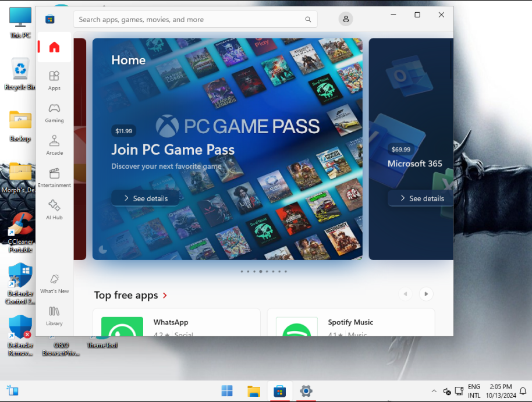Viewport: 532px width, 402px height.
Task: Click the red chevron beside Top free apps
Action: (165, 296)
